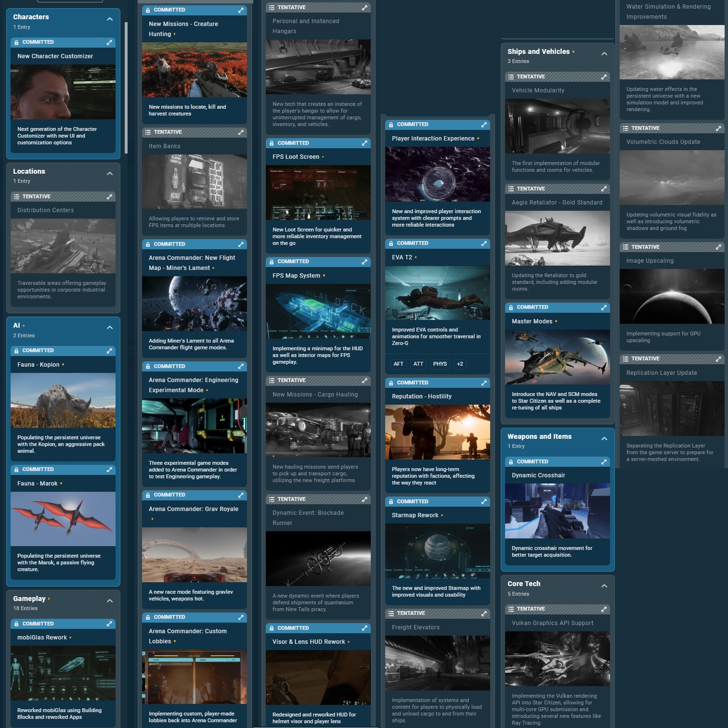The image size is (728, 728).
Task: Click expand icon on Grav Royale card
Action: tap(241, 495)
